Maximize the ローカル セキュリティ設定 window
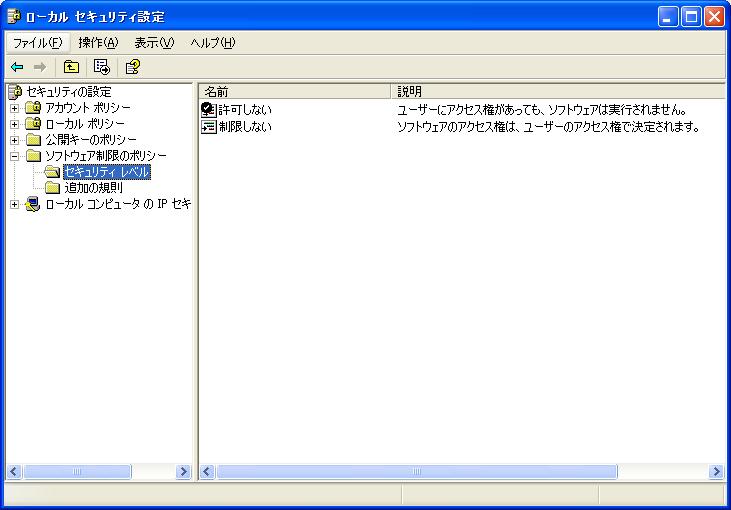This screenshot has width=731, height=510. pos(691,17)
